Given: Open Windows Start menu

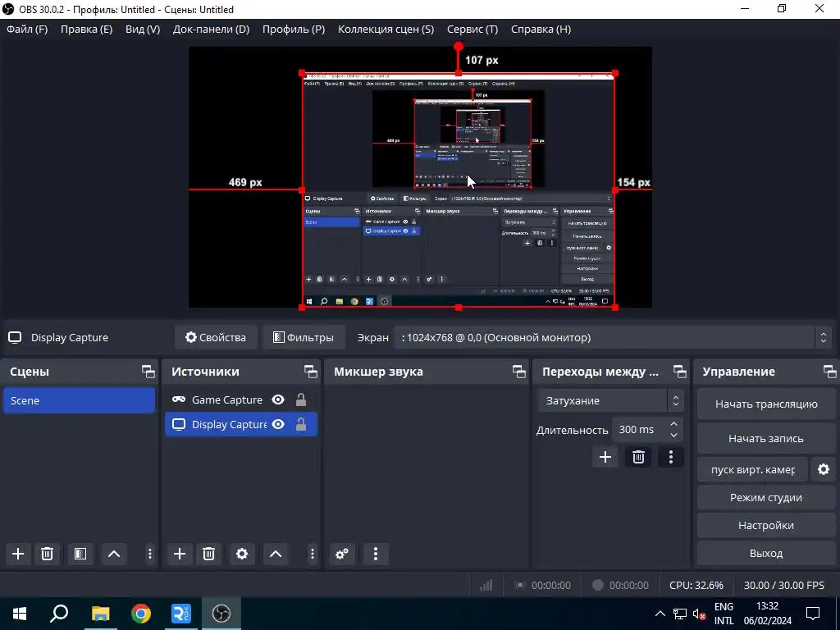Looking at the screenshot, I should [20, 614].
